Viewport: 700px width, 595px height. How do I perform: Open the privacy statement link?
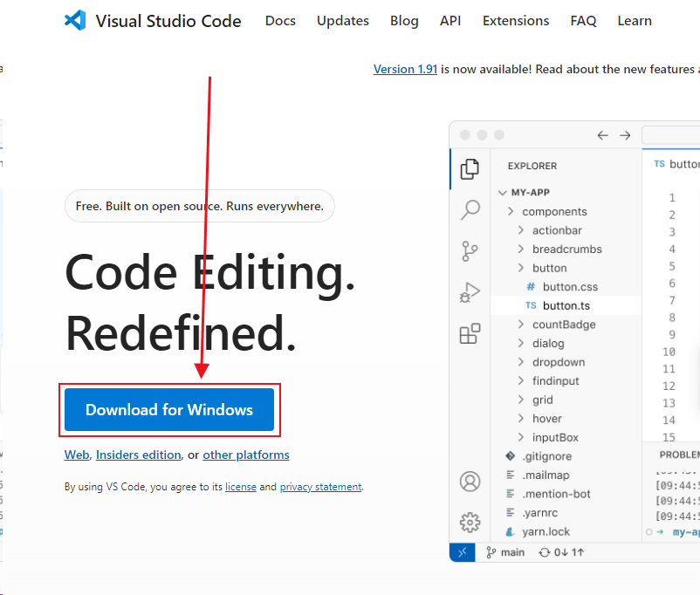tap(320, 487)
